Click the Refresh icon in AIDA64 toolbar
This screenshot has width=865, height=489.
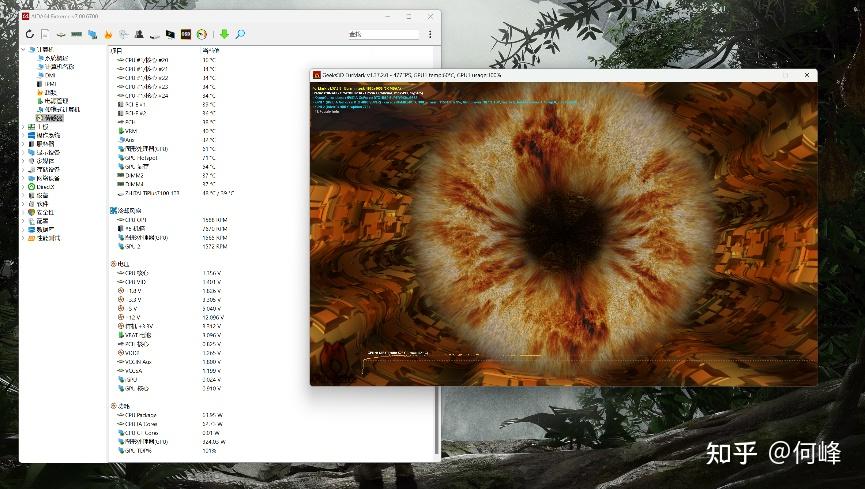(x=30, y=34)
